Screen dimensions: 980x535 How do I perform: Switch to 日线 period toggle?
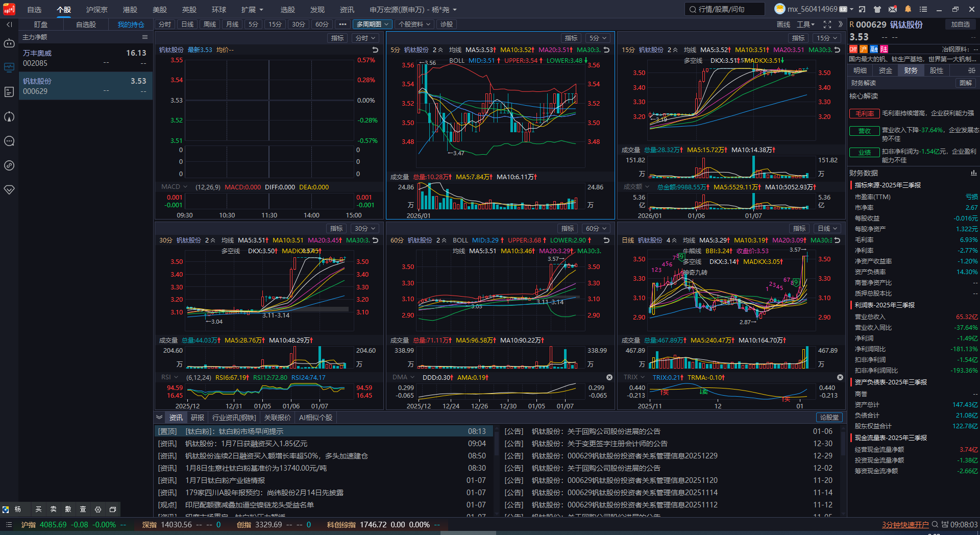click(187, 25)
